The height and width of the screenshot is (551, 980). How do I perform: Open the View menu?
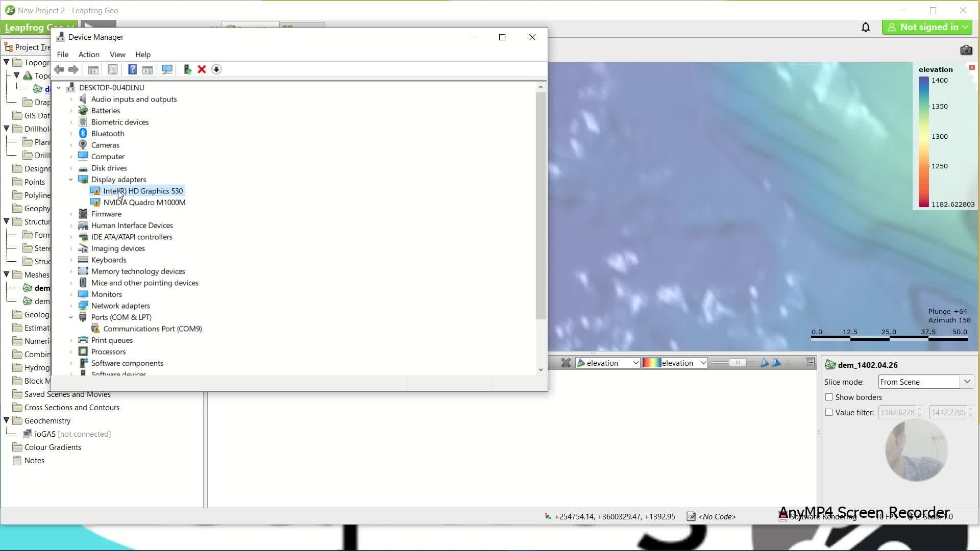(x=117, y=55)
